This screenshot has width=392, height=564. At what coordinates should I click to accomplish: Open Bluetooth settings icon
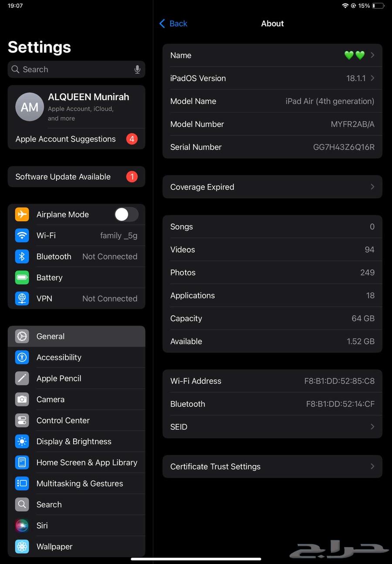(22, 257)
